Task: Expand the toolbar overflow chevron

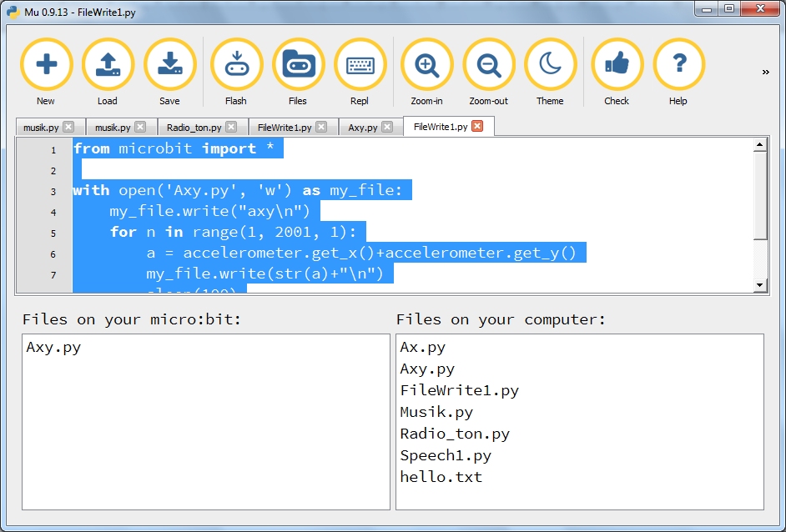Action: pyautogui.click(x=765, y=73)
